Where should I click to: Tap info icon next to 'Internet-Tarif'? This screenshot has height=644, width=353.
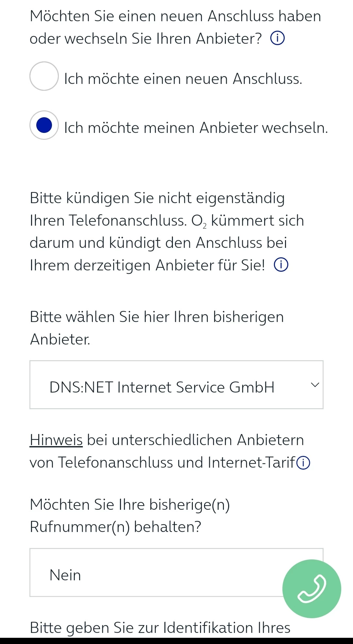(303, 463)
